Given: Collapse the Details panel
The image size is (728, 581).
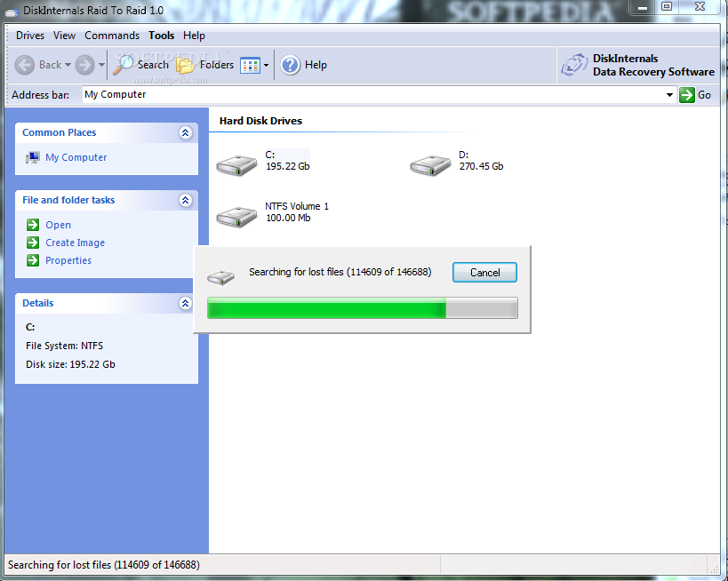Looking at the screenshot, I should coord(185,304).
